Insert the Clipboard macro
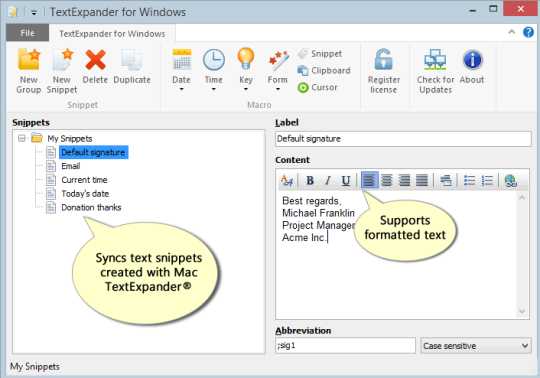Image resolution: width=540 pixels, height=378 pixels. (x=324, y=71)
